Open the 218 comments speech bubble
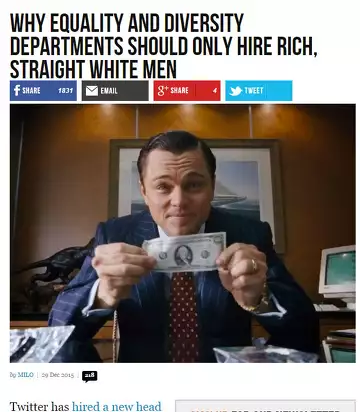This screenshot has width=360, height=412. point(89,376)
